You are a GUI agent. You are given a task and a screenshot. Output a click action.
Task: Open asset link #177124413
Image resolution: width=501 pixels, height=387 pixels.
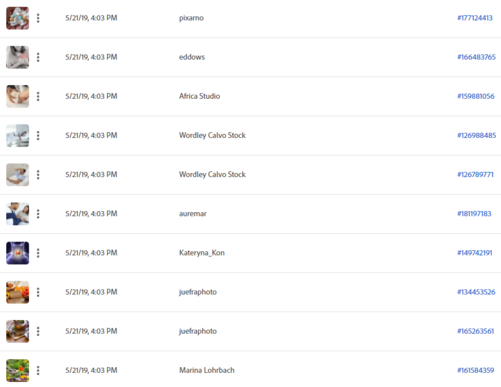coord(475,18)
